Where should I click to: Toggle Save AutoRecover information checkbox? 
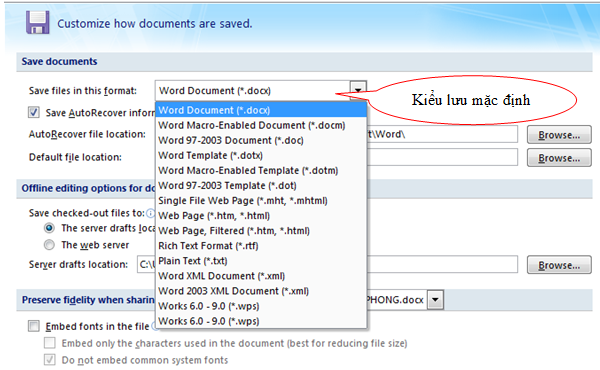(x=34, y=112)
